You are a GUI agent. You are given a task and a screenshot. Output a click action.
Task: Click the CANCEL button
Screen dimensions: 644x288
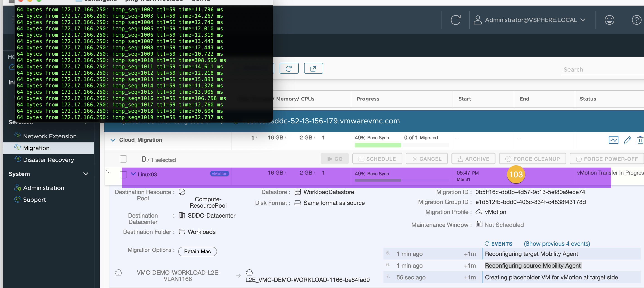coord(427,159)
